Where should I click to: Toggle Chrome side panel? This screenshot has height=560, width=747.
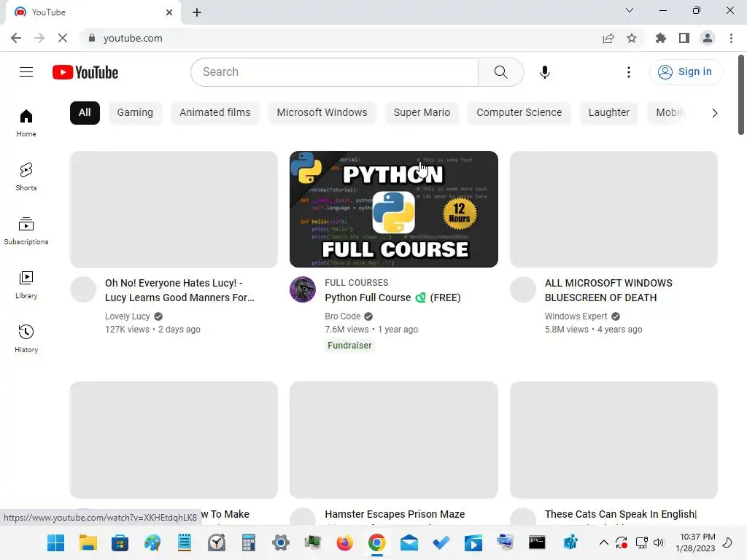684,38
